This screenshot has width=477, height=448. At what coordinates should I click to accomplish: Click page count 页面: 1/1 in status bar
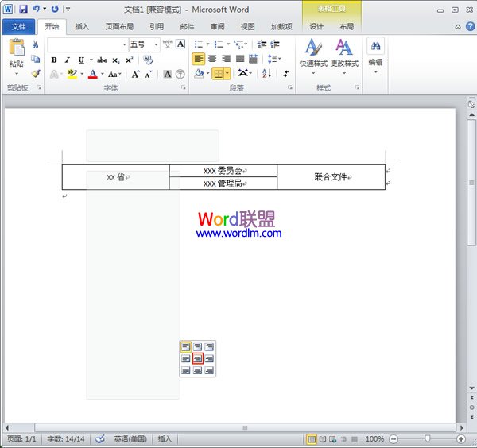pyautogui.click(x=21, y=439)
